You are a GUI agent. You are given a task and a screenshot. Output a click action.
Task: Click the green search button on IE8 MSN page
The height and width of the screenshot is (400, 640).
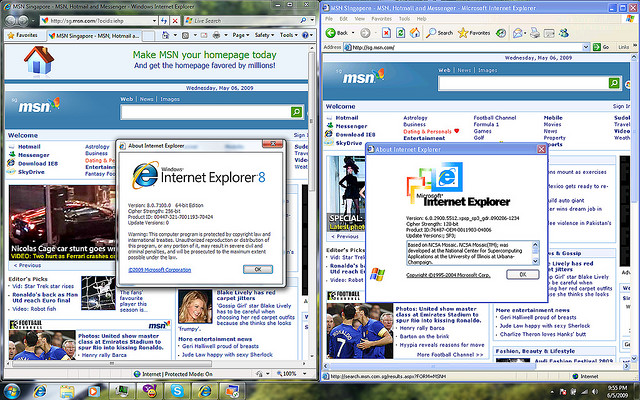coord(296,112)
